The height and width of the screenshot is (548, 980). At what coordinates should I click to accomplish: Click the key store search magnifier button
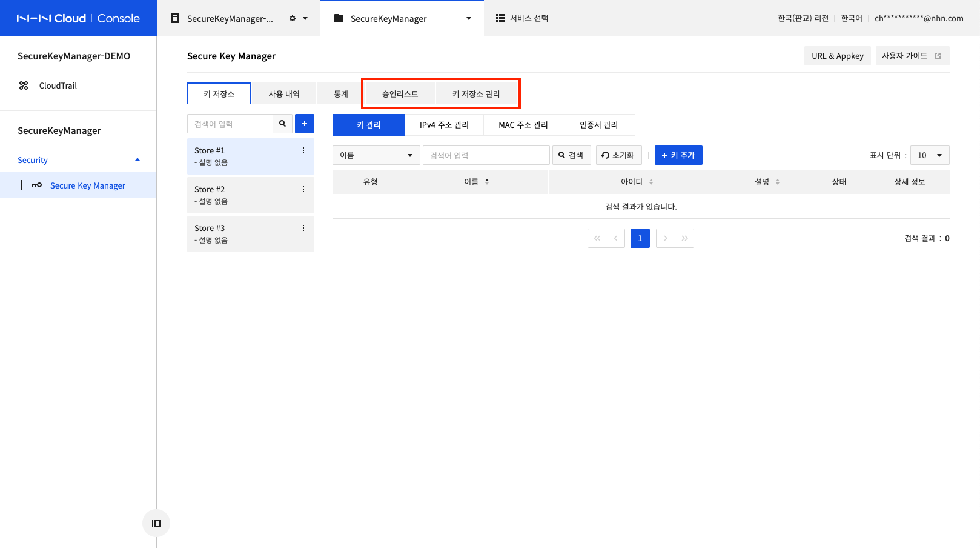[282, 124]
